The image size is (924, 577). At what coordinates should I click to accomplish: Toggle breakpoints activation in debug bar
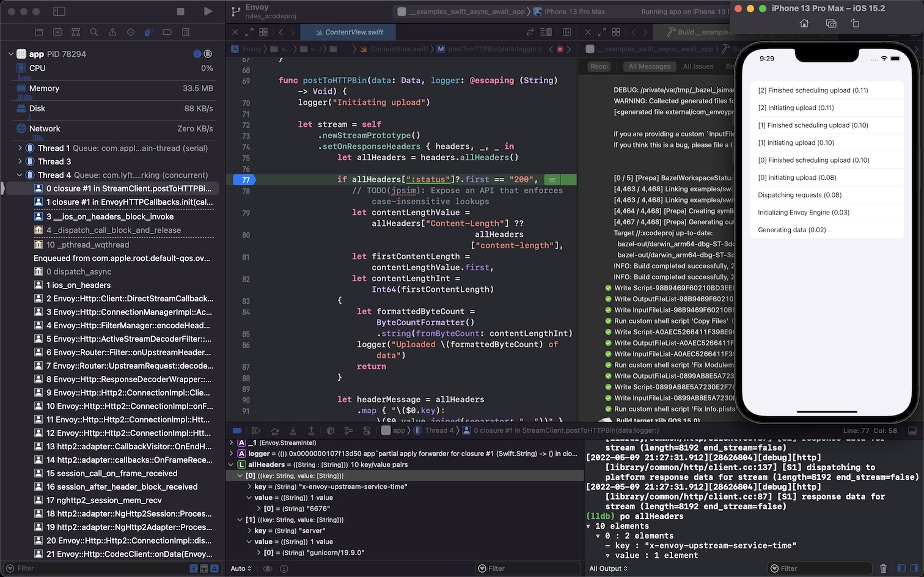(x=237, y=430)
